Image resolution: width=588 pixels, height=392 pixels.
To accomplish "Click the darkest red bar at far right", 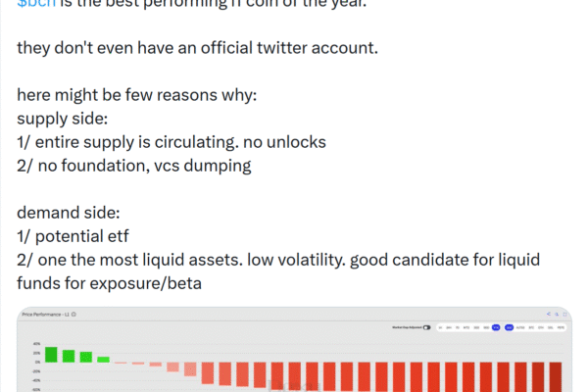I will pos(556,377).
